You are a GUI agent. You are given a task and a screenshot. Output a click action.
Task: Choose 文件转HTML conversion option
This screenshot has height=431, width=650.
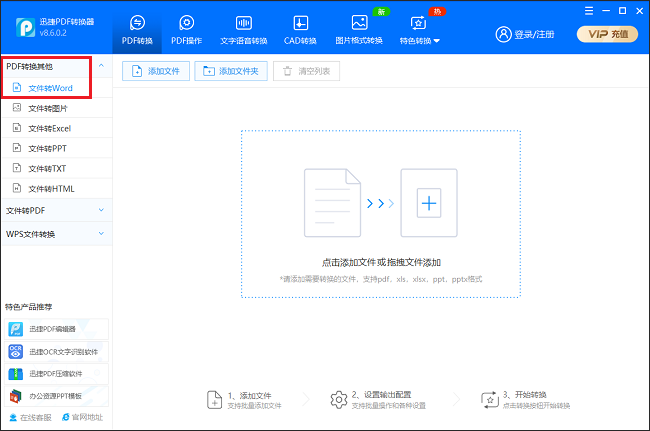pos(51,188)
